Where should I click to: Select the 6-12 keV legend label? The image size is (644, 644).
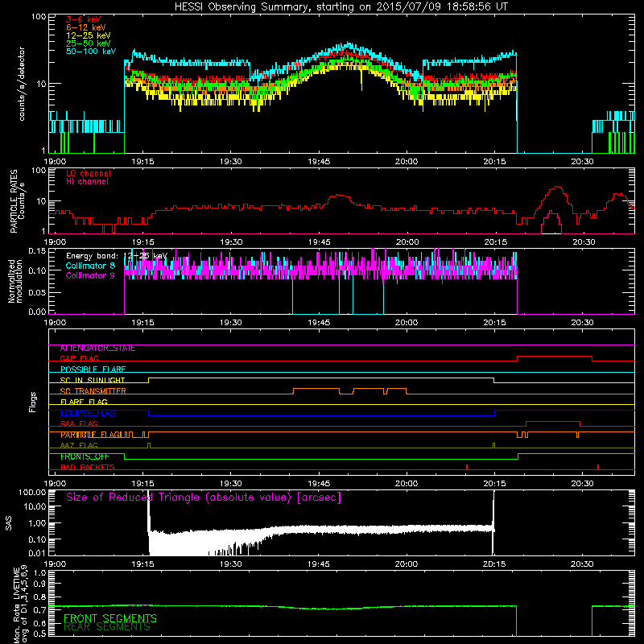click(86, 27)
